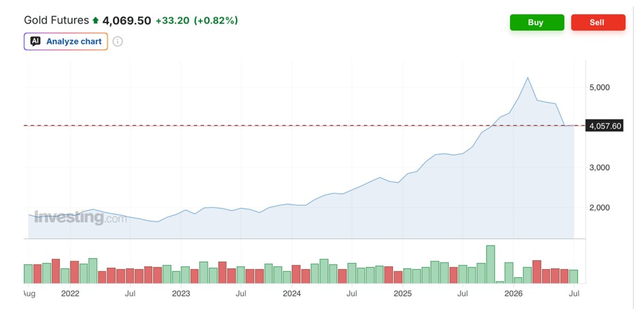The image size is (644, 318).
Task: Click the tallest green volume bar
Action: [x=490, y=264]
